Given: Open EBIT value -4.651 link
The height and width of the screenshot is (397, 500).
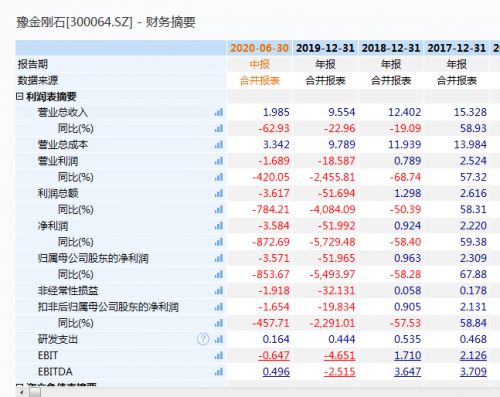Looking at the screenshot, I should [339, 355].
